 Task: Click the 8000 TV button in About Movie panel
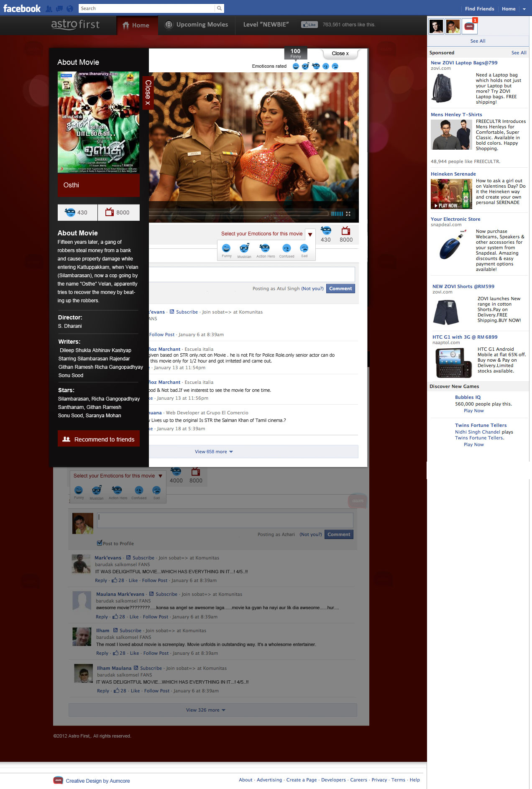point(119,212)
